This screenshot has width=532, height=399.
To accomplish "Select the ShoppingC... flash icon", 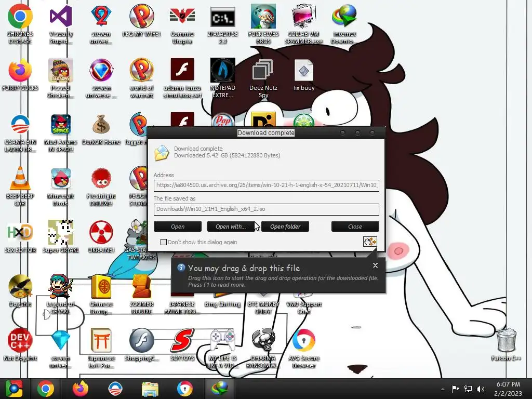I will click(141, 345).
